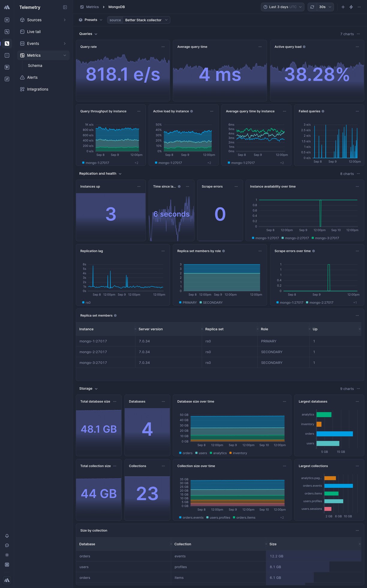Collapse the Telemetry sidebar panel
Image resolution: width=367 pixels, height=588 pixels.
point(65,7)
